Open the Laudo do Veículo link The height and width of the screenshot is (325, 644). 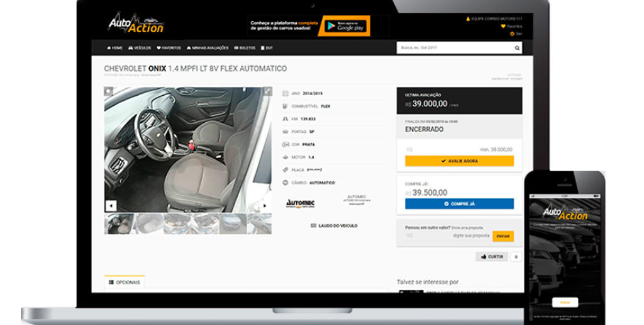coord(334,225)
